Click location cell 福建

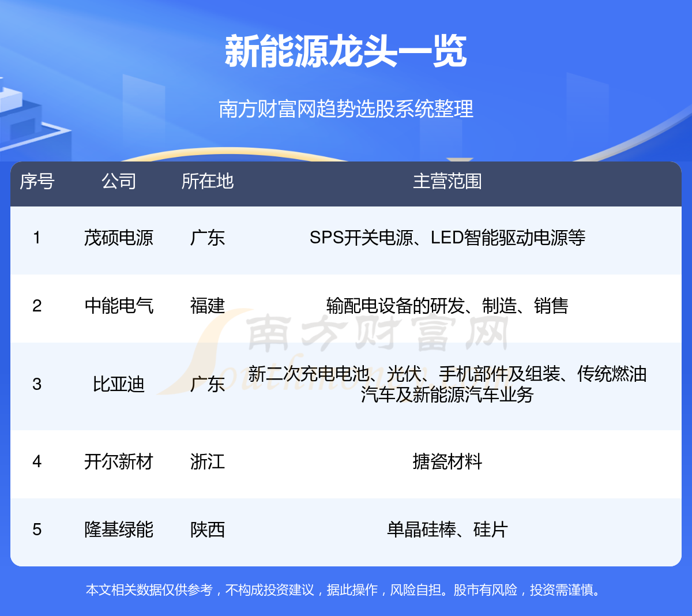tap(208, 305)
